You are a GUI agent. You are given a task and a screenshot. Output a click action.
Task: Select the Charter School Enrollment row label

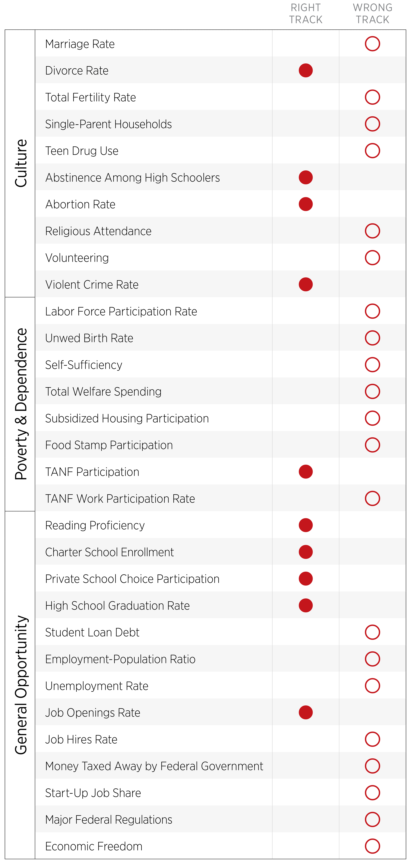[x=109, y=552]
